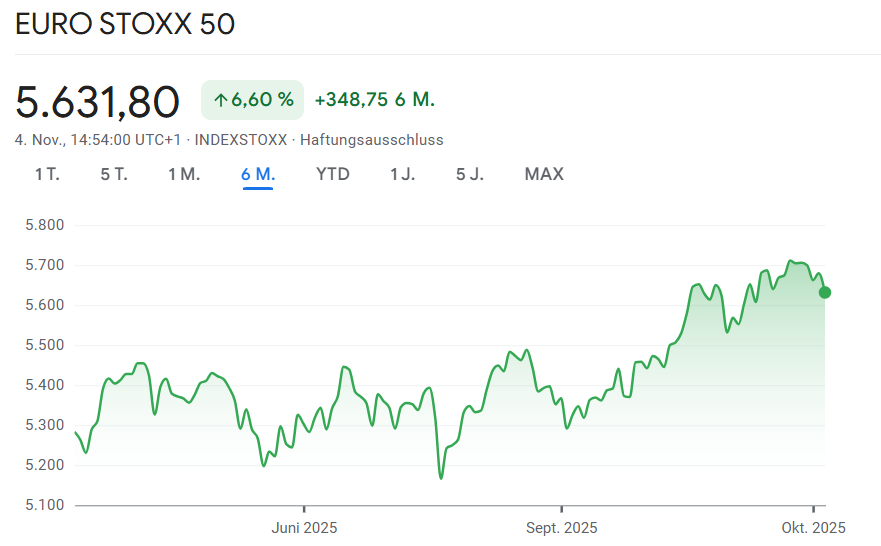Switch to the 1 J. range
Screen dimensions: 881x546
[x=403, y=174]
